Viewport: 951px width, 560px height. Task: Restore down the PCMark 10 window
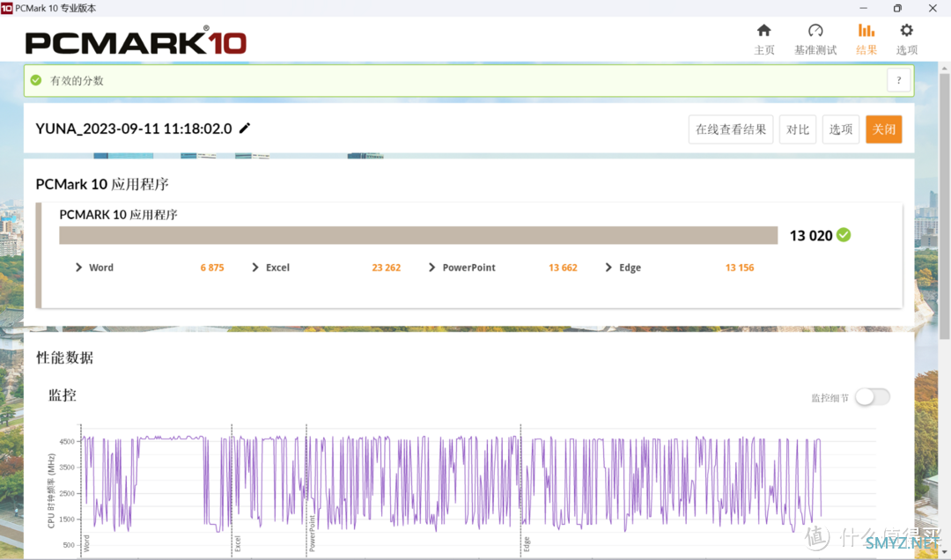(897, 8)
